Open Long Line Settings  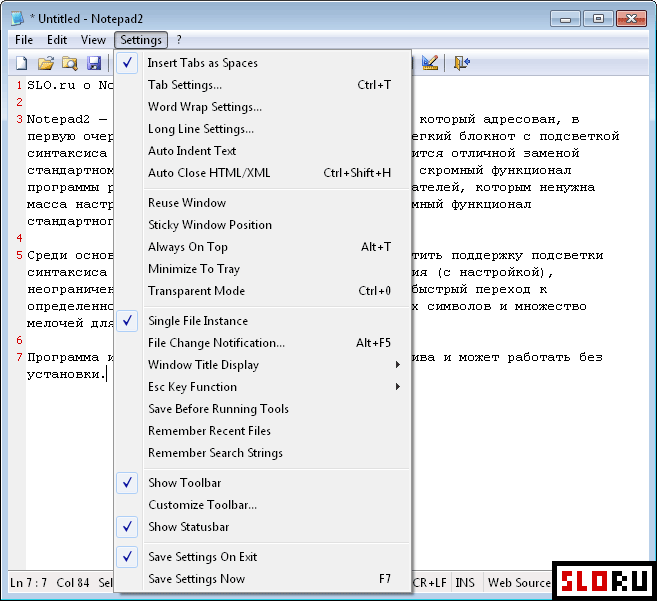[x=262, y=129]
